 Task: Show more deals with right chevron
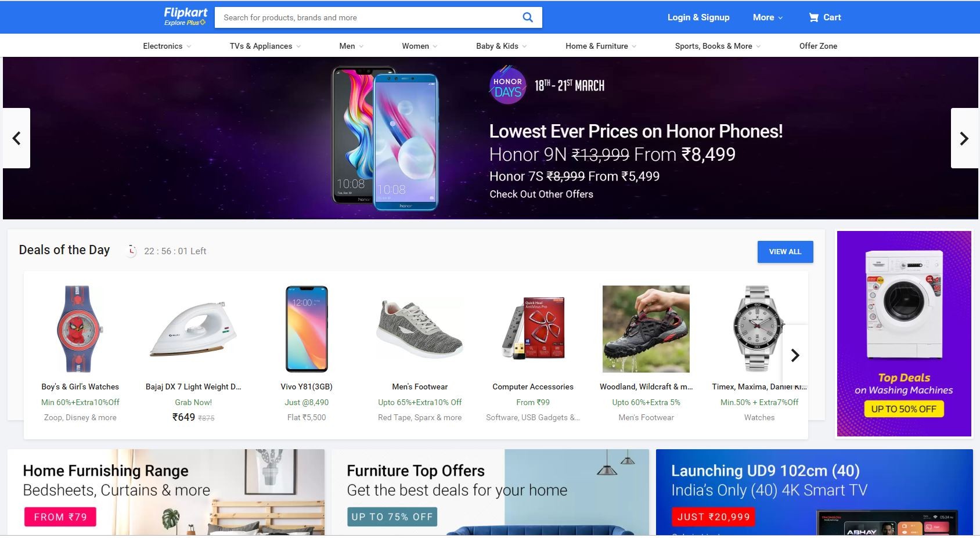[795, 355]
